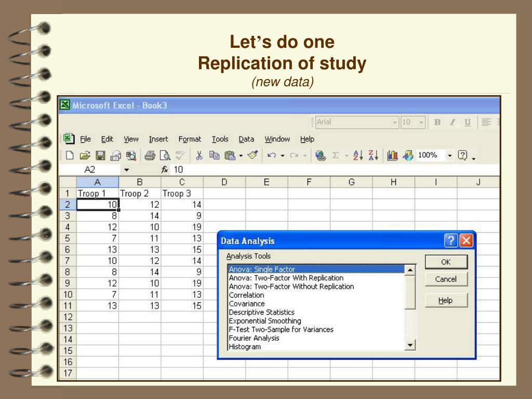
Task: Click cell B1 containing Troop 2
Action: [139, 193]
